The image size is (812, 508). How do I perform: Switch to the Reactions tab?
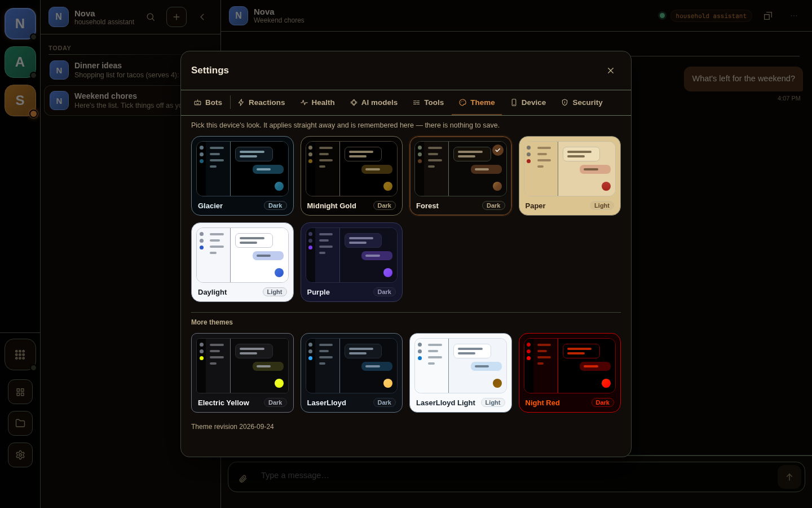pyautogui.click(x=262, y=103)
